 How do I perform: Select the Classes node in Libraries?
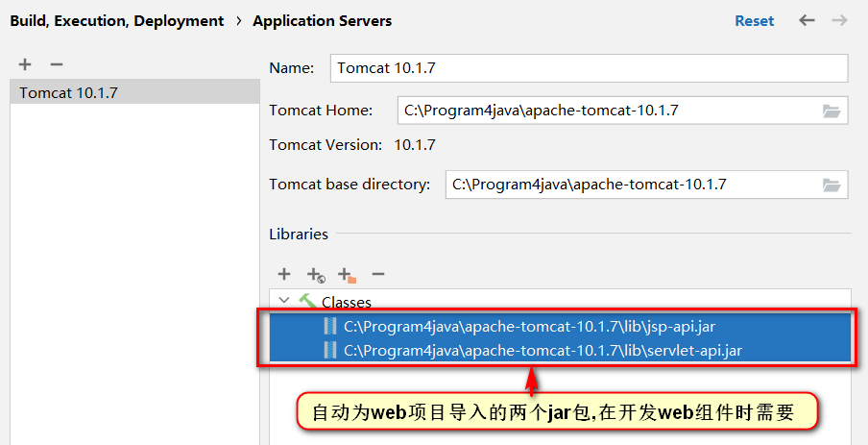346,302
